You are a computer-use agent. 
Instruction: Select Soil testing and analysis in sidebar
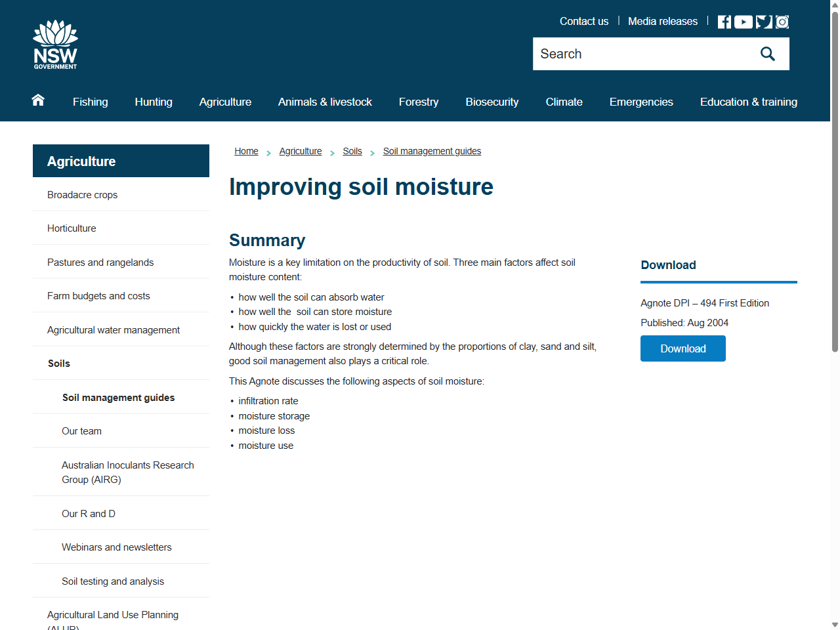click(113, 581)
